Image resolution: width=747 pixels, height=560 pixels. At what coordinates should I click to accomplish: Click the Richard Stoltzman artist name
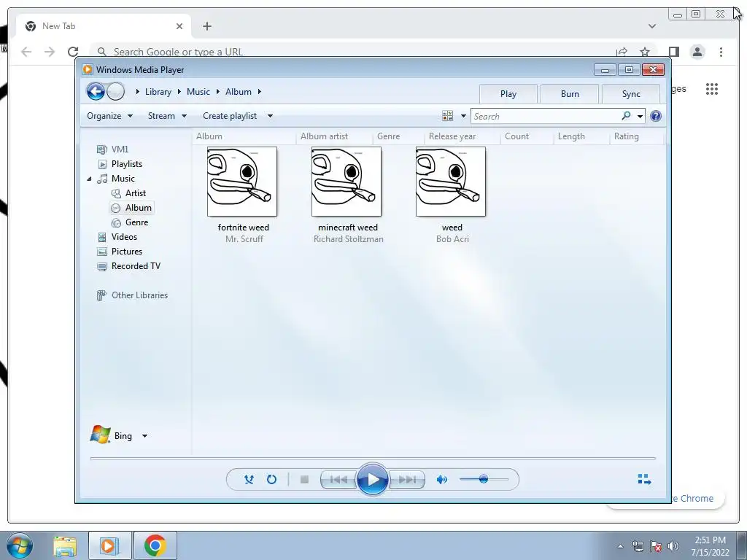click(x=348, y=239)
